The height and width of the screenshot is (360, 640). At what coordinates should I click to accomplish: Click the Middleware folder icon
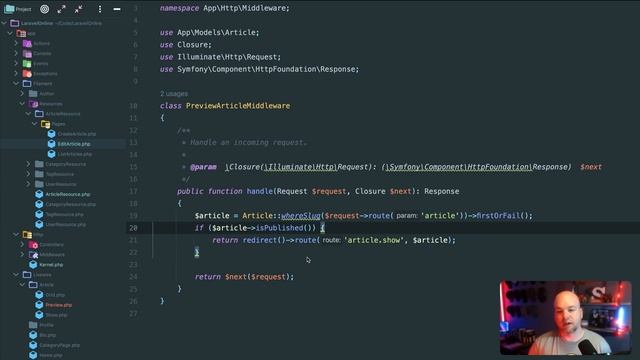[33, 255]
